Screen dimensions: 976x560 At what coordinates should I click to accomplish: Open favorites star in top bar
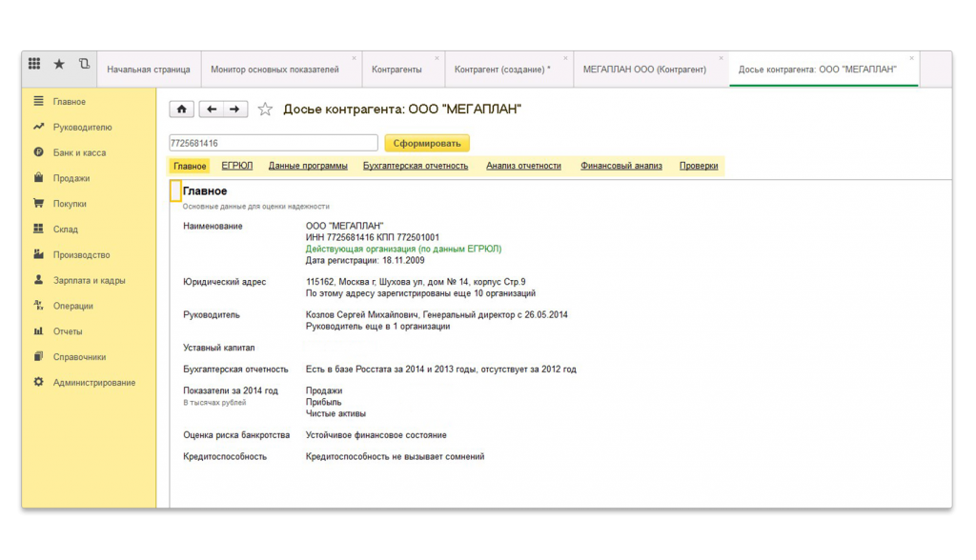click(59, 64)
